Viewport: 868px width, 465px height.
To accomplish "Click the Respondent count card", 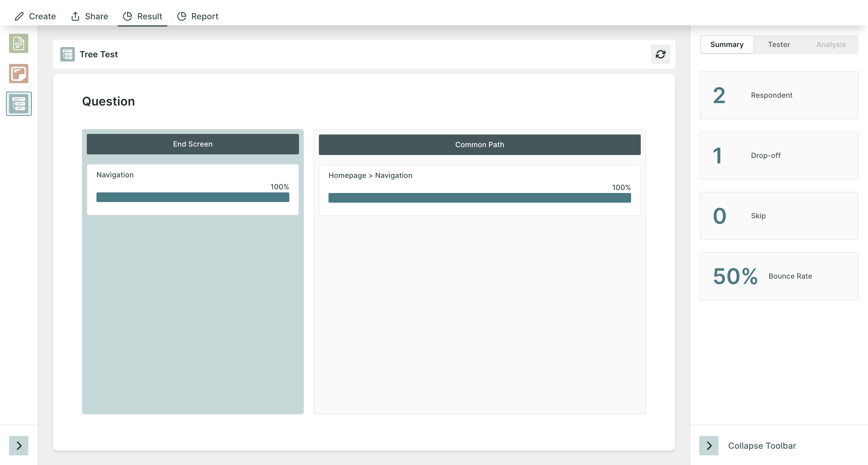I will pyautogui.click(x=779, y=95).
